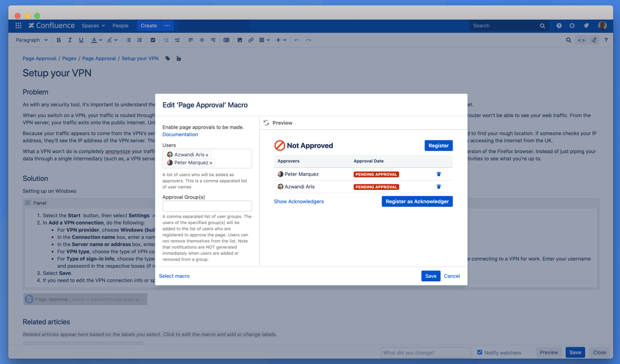The image size is (620, 364).
Task: Click the Preview button in footer
Action: 549,352
